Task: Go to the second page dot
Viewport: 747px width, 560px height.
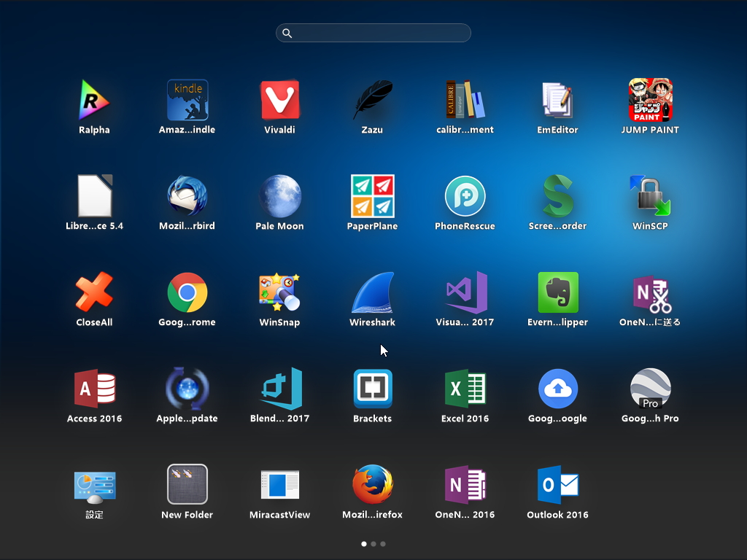Action: coord(373,544)
